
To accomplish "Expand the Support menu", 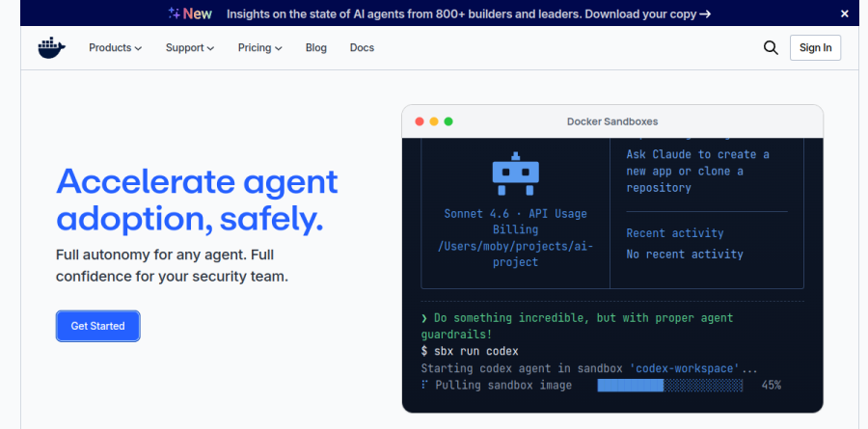I will [x=190, y=47].
